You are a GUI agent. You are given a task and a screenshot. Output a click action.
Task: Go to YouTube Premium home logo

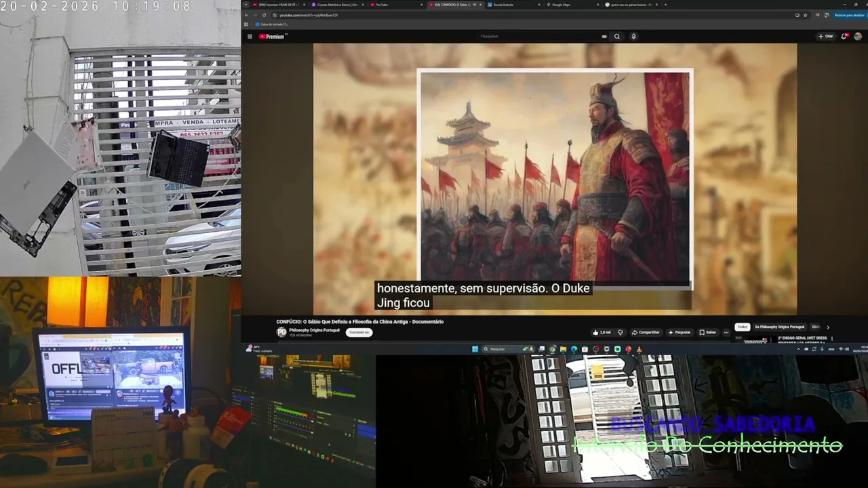point(273,37)
